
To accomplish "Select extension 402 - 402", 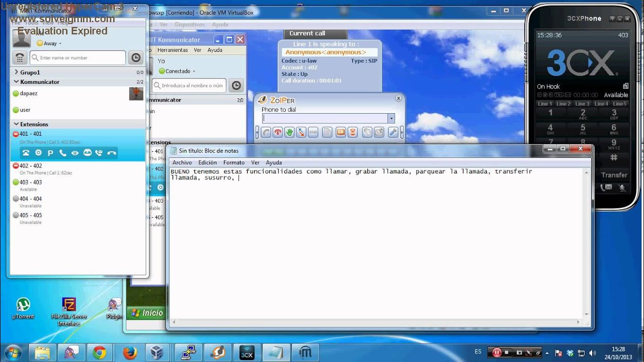I will [78, 169].
